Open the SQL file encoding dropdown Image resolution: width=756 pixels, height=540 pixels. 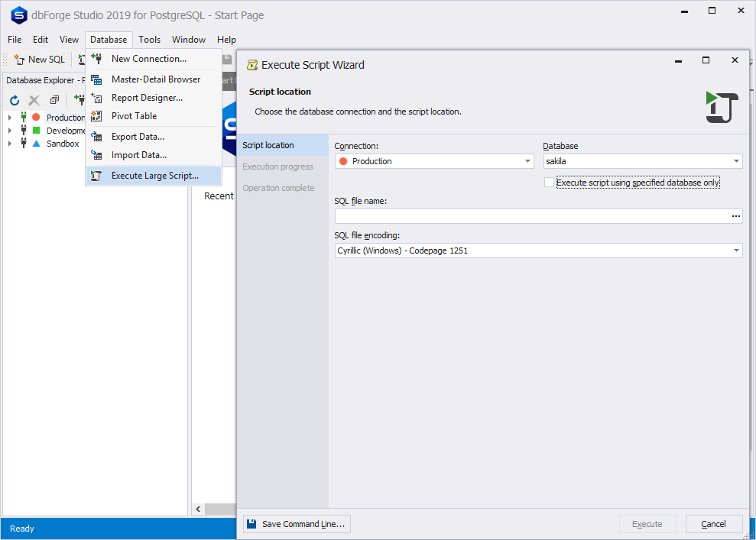pos(736,251)
